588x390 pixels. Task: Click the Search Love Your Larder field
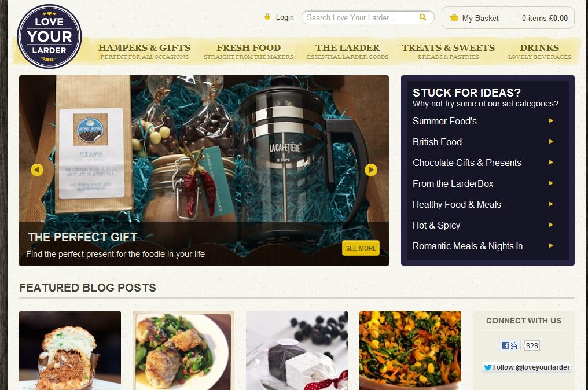point(362,17)
